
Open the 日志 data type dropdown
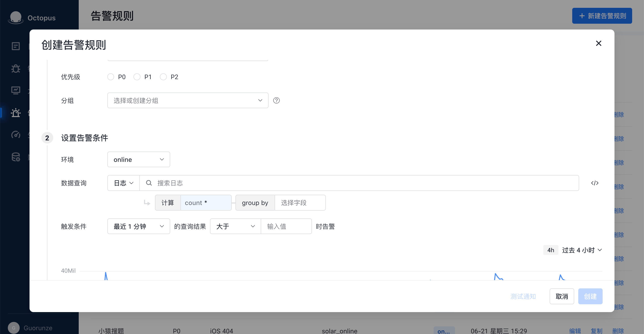123,183
